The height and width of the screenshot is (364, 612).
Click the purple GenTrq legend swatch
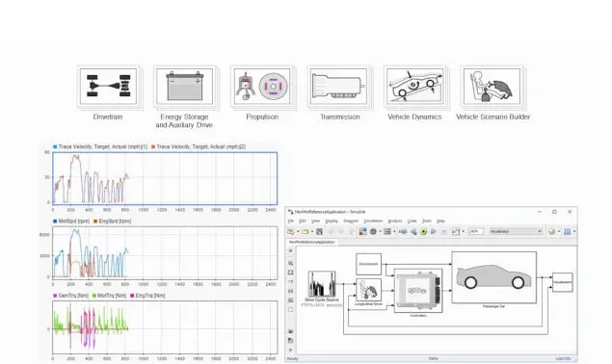(x=55, y=296)
